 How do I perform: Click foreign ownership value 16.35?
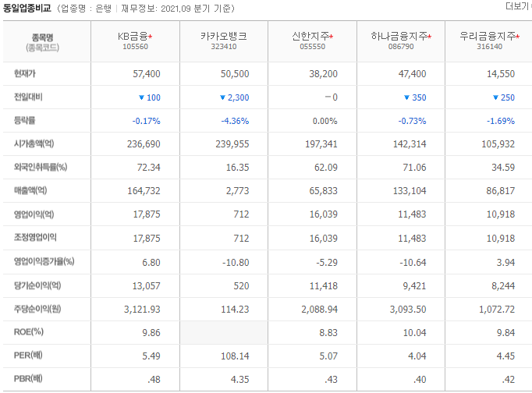coord(237,168)
